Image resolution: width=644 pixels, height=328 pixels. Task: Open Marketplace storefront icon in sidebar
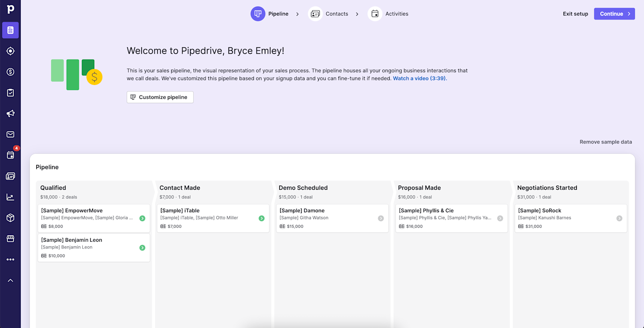tap(10, 239)
